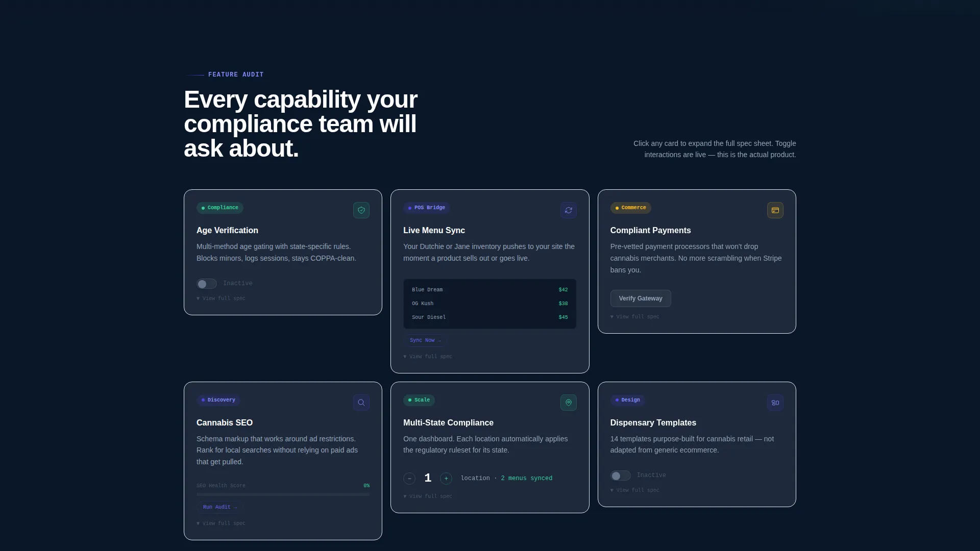Image resolution: width=980 pixels, height=551 pixels.
Task: Decrease location count with minus button
Action: click(409, 479)
